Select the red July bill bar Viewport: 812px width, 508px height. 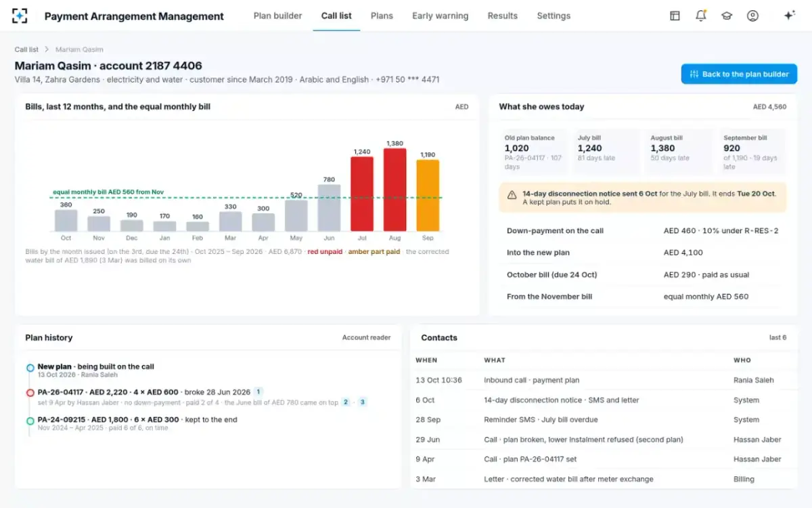coord(362,194)
